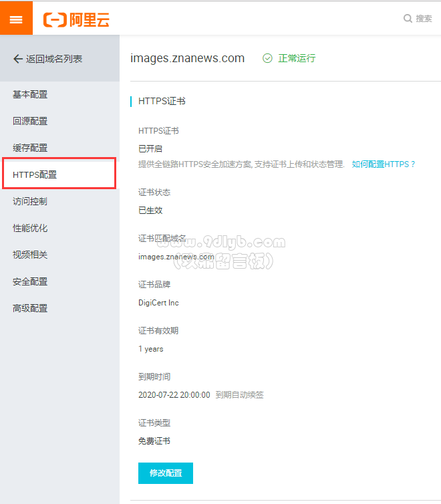The height and width of the screenshot is (504, 441).
Task: Go back to domain list (返回域名列表)
Action: click(x=47, y=59)
